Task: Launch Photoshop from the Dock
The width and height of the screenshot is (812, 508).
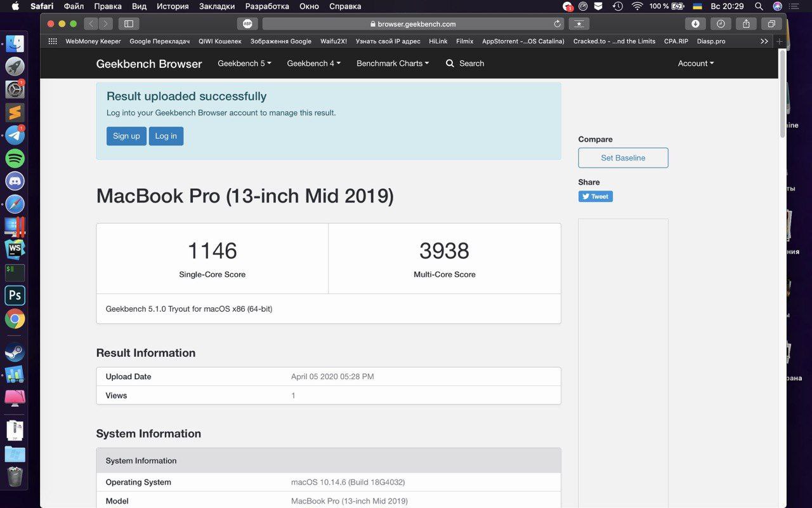Action: 15,295
